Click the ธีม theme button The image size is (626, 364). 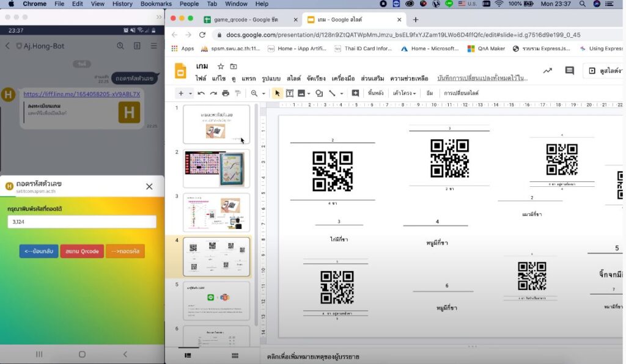(x=430, y=93)
